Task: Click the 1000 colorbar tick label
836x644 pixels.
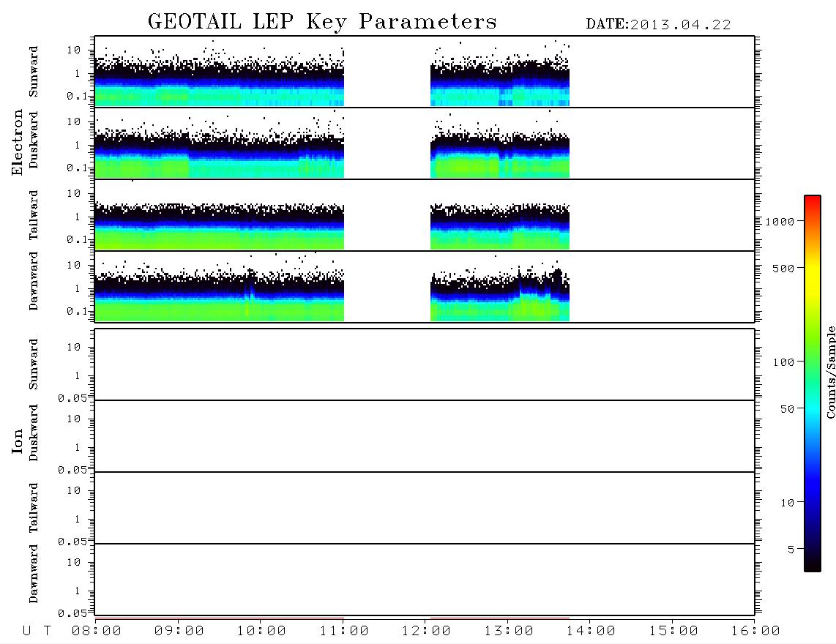Action: tap(780, 222)
